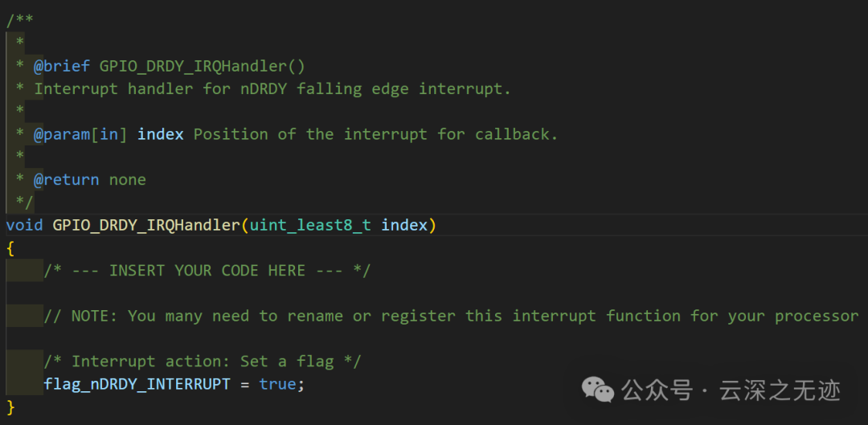Click the INSERT YOUR CODE HERE comment
The height and width of the screenshot is (425, 868).
point(207,271)
